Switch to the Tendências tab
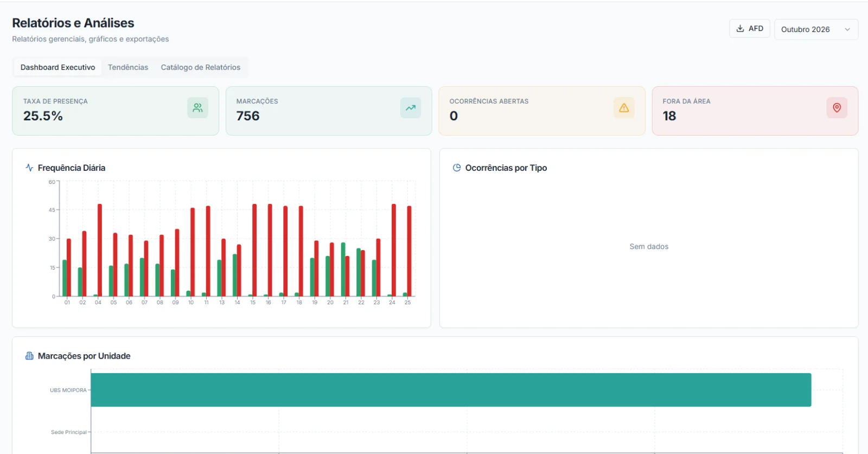This screenshot has height=454, width=868. (x=128, y=67)
